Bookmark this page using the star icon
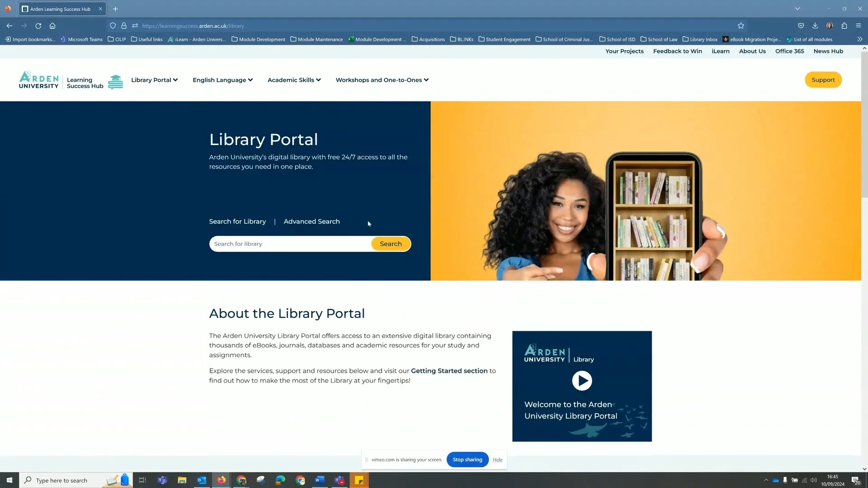 (741, 26)
